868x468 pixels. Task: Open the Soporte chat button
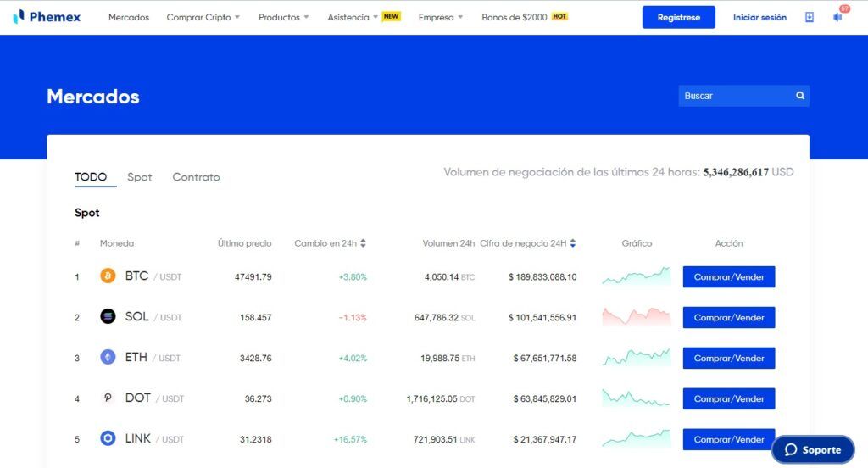pyautogui.click(x=813, y=449)
